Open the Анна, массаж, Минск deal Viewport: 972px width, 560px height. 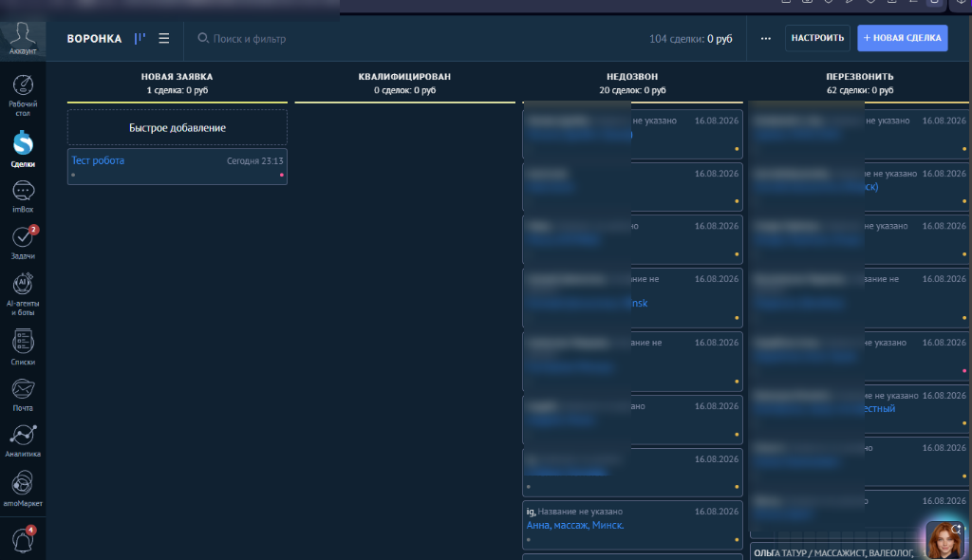pyautogui.click(x=575, y=525)
